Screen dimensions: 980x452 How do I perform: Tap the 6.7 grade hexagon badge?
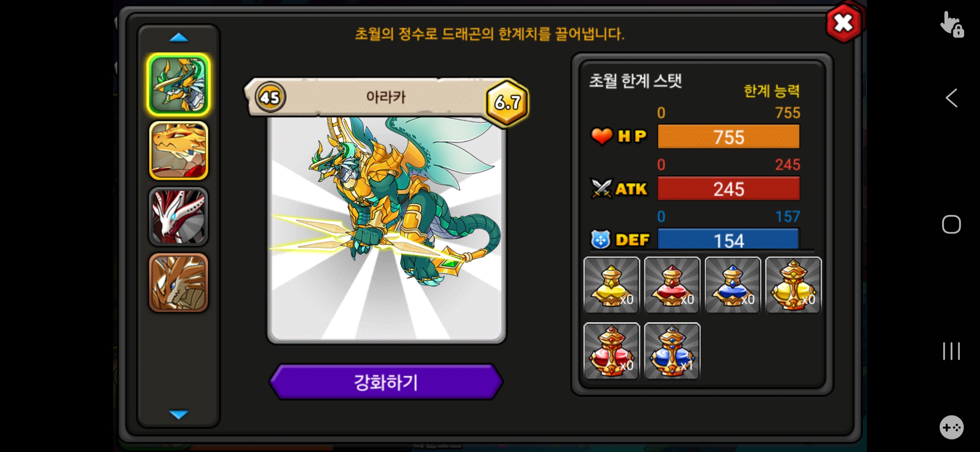tap(507, 102)
